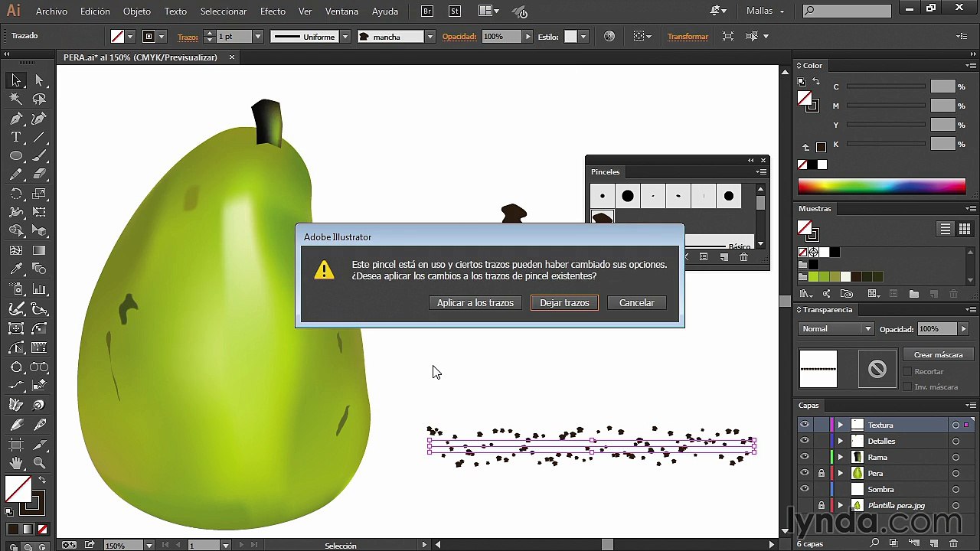Open the Normal blending mode dropdown

pyautogui.click(x=836, y=329)
